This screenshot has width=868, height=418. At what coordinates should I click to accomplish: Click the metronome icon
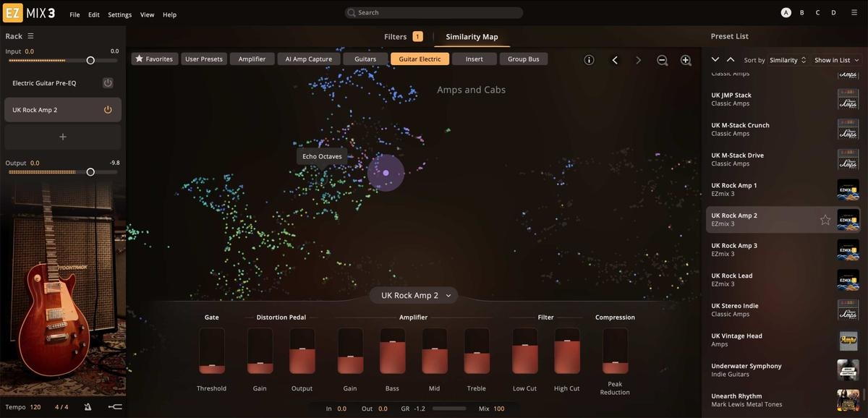(88, 407)
